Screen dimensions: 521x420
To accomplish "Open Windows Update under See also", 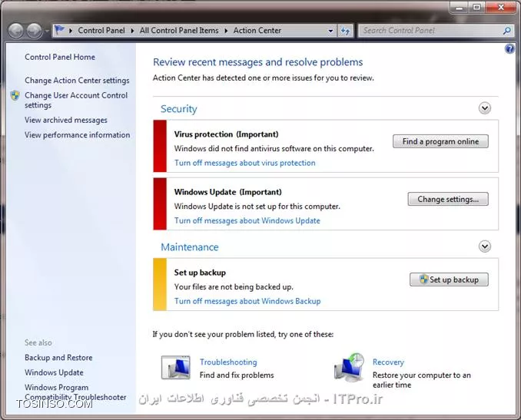I will coord(54,372).
